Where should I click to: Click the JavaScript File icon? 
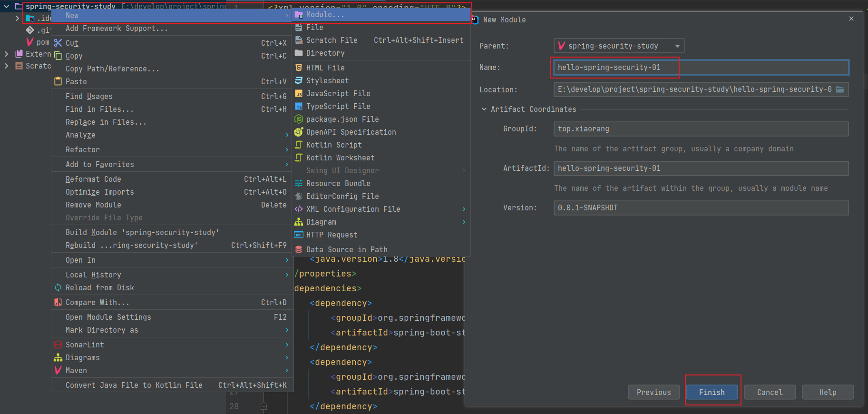pyautogui.click(x=299, y=94)
